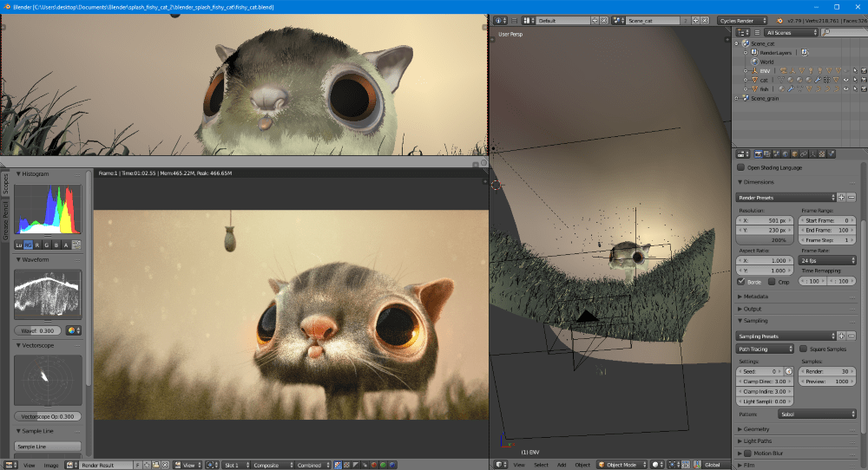The image size is (868, 470).
Task: Open the Scene properties tab icon
Action: pos(776,154)
